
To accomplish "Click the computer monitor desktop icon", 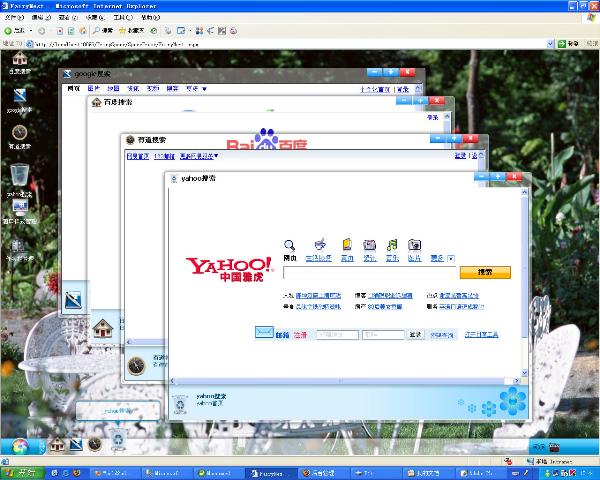I will pyautogui.click(x=20, y=207).
